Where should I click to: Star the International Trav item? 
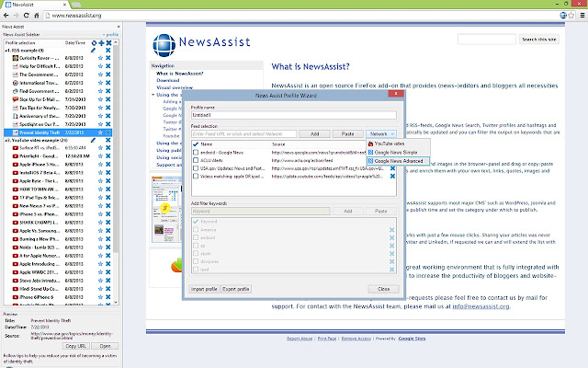[100, 83]
